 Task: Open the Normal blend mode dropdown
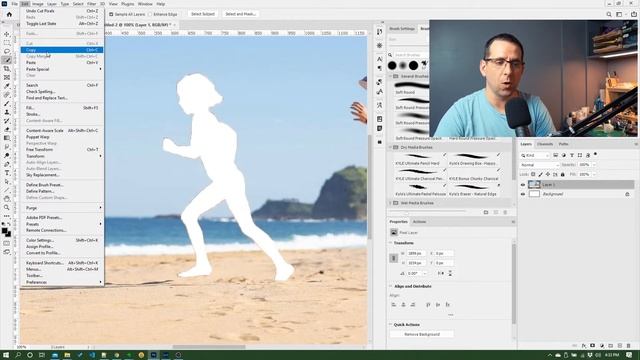click(539, 165)
